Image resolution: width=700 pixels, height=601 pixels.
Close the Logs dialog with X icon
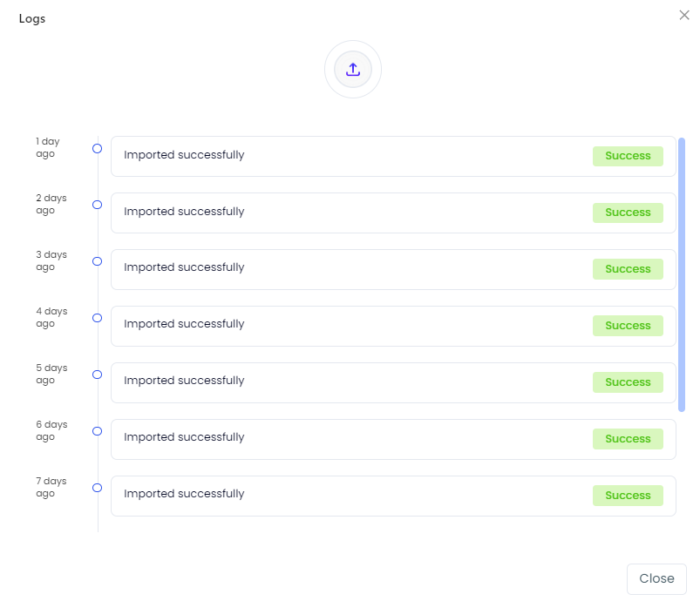[x=684, y=15]
